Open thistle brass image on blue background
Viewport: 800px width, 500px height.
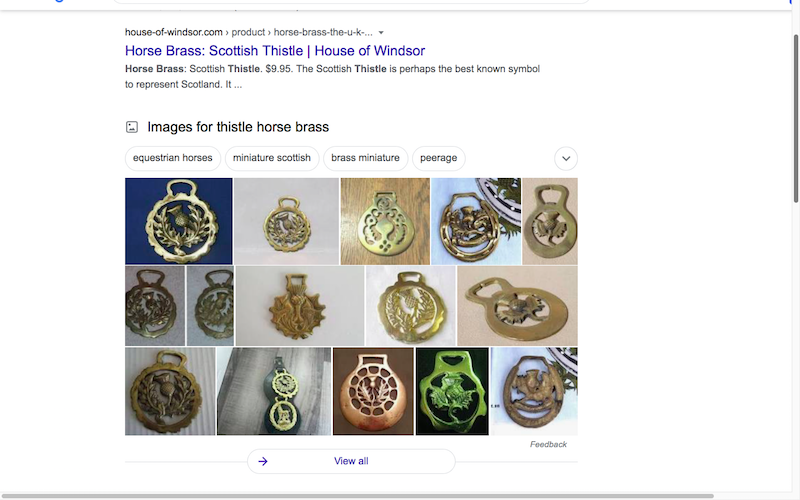(x=179, y=221)
